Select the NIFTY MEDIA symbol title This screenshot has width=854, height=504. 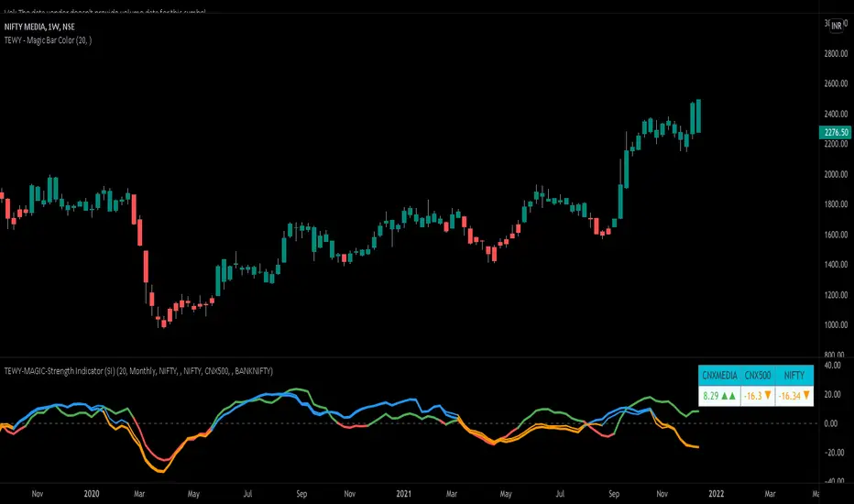pos(39,27)
